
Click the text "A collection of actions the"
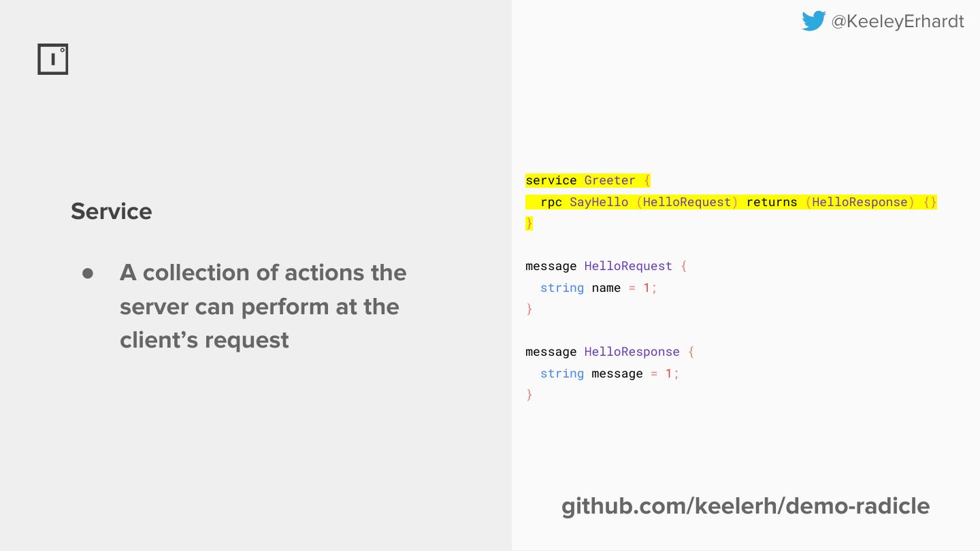(263, 273)
